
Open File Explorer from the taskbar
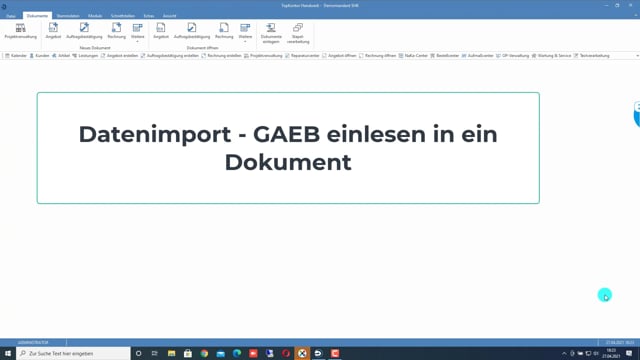[x=171, y=353]
